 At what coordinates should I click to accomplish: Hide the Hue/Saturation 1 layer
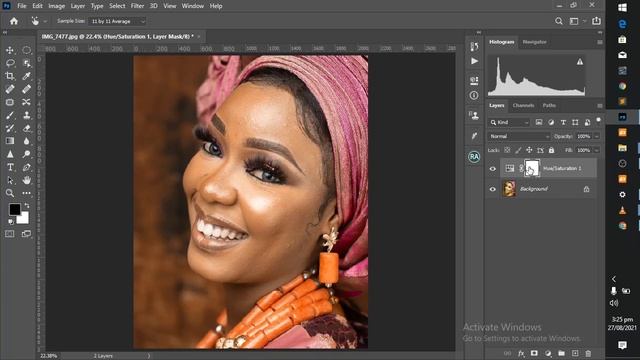pyautogui.click(x=493, y=169)
